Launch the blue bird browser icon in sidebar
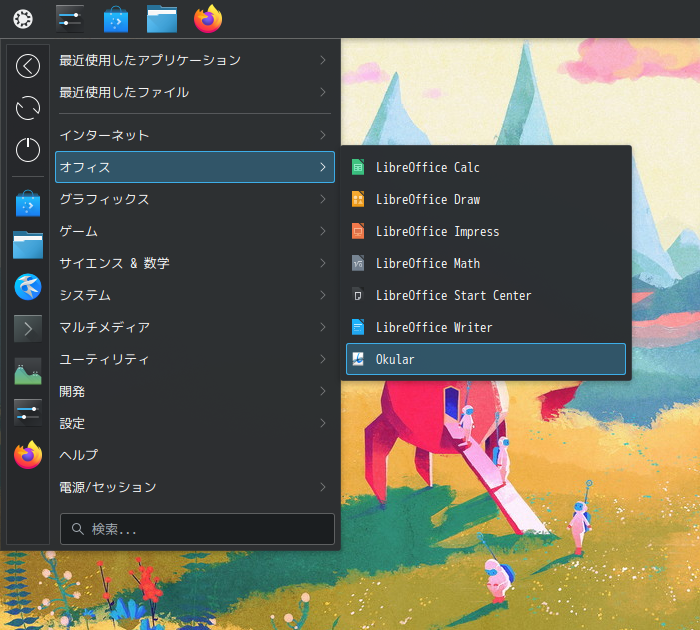700x630 pixels. (x=28, y=287)
